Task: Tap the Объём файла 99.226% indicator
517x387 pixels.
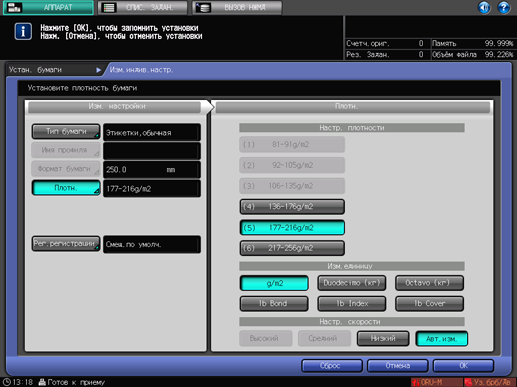Action: tap(472, 54)
